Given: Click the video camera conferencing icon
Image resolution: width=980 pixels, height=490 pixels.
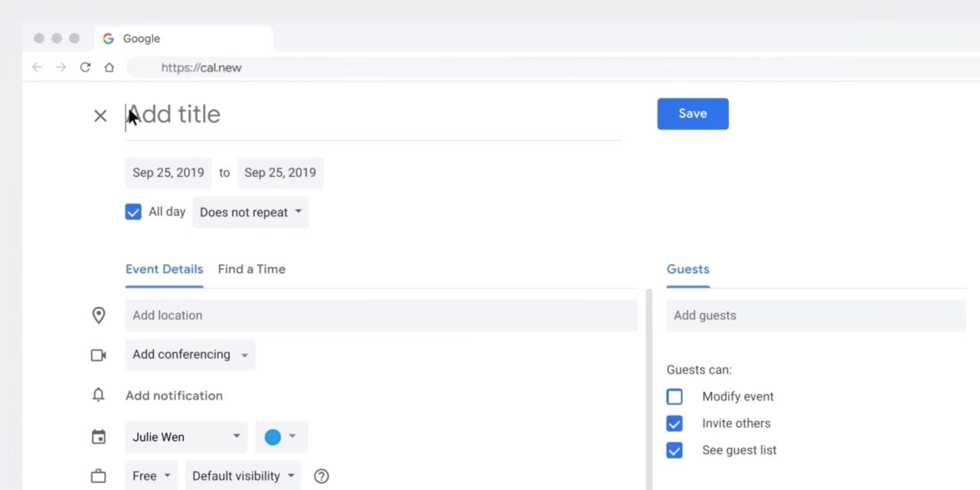Looking at the screenshot, I should [x=99, y=355].
